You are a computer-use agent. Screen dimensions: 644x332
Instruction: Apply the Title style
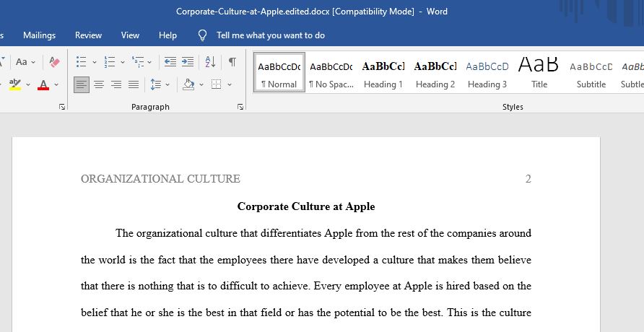click(539, 72)
